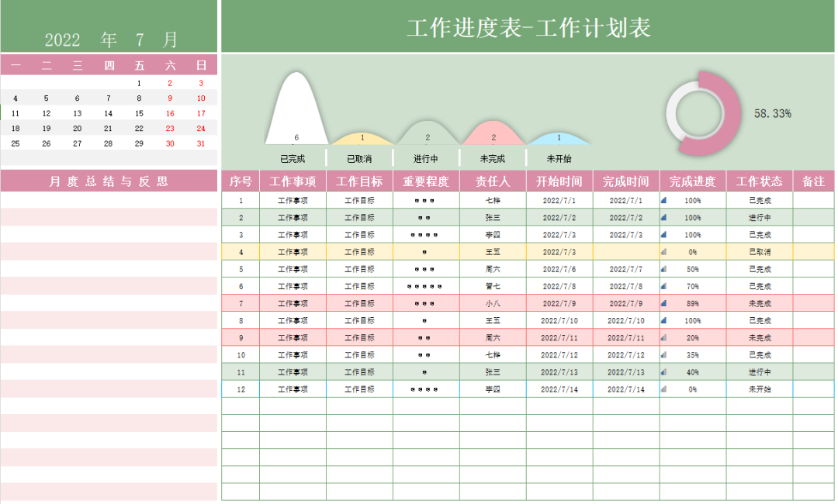Viewport: 838px width, 504px height.
Task: Click the pink 未完成 chart hump
Action: [493, 133]
